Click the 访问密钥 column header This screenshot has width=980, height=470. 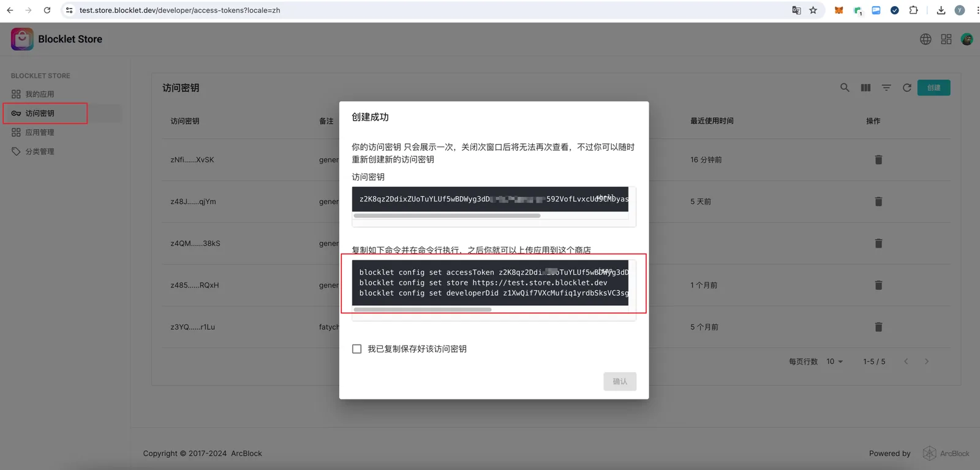click(185, 121)
